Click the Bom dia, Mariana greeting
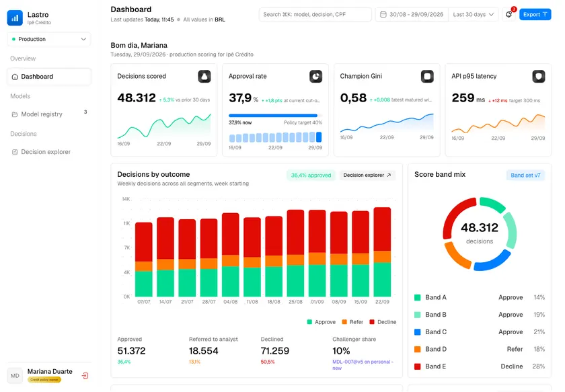Screen dimensions: 565x392 tap(139, 46)
